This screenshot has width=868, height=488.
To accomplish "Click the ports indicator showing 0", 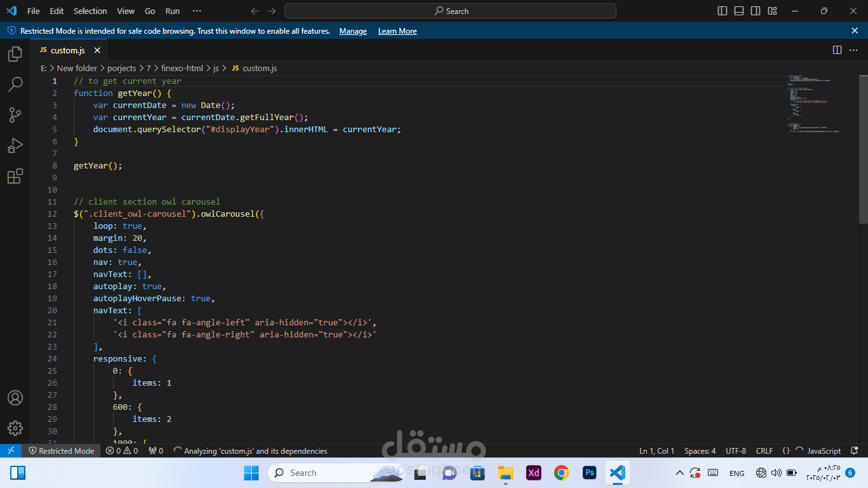I will (156, 451).
